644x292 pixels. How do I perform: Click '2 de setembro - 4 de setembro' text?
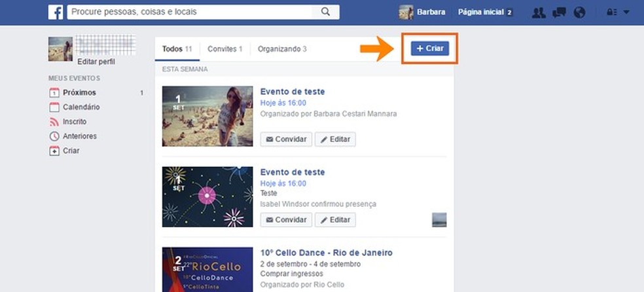(x=310, y=264)
